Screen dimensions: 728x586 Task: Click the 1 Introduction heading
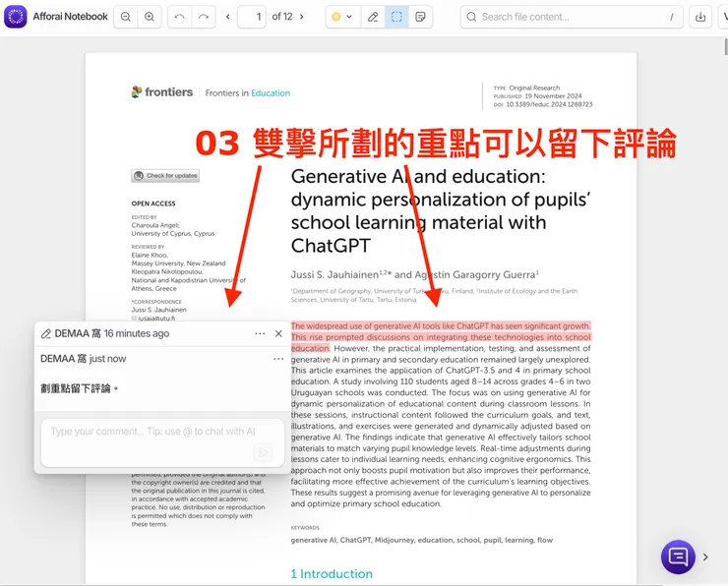pyautogui.click(x=332, y=574)
